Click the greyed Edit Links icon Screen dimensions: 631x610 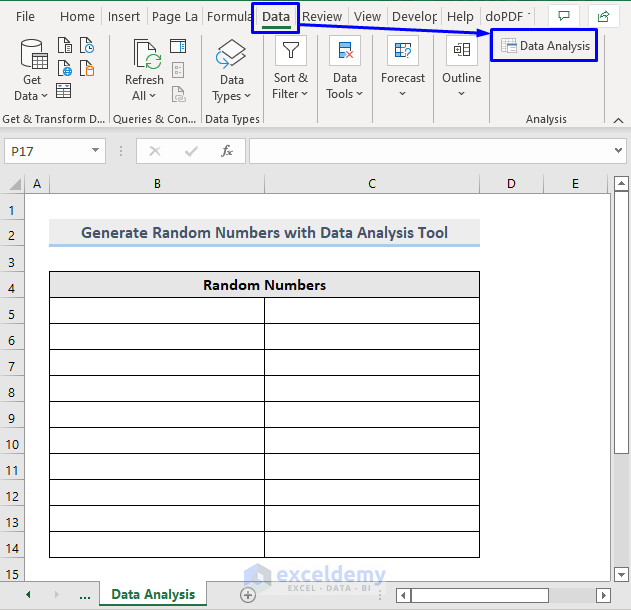point(179,94)
